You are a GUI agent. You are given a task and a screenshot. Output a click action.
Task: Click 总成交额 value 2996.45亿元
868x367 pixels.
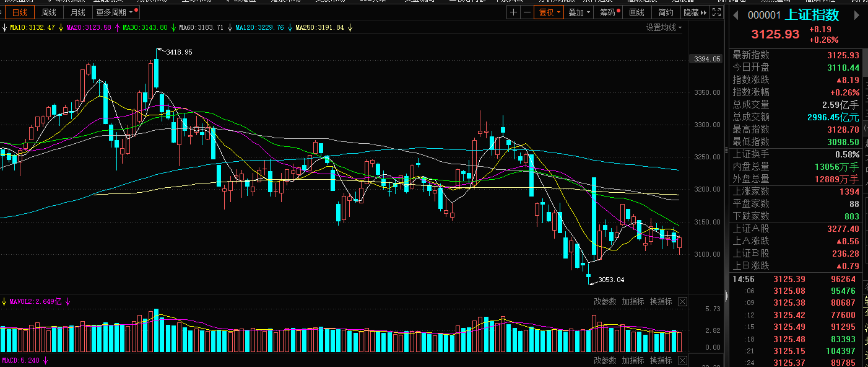point(833,117)
